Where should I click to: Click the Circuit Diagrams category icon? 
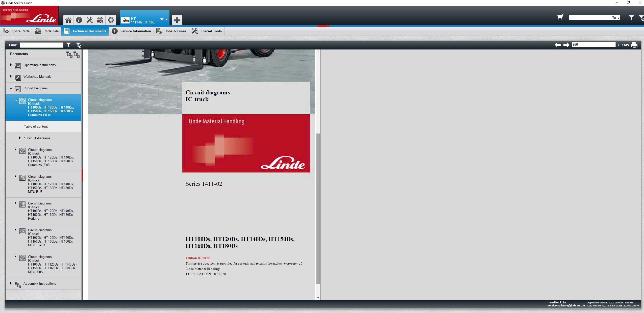[18, 89]
